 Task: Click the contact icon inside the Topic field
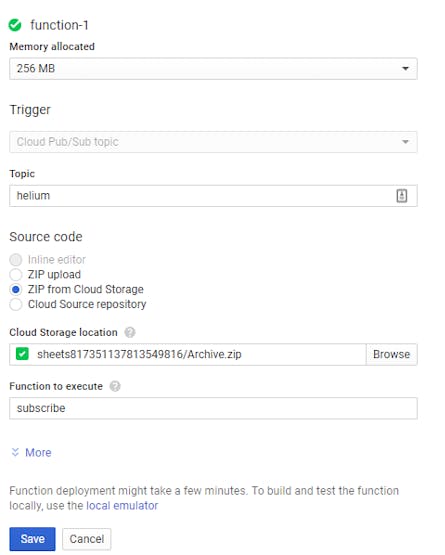pos(401,196)
